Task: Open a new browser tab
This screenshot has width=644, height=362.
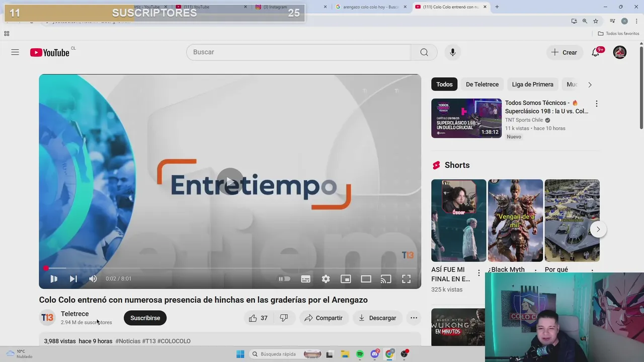Action: coord(497,7)
